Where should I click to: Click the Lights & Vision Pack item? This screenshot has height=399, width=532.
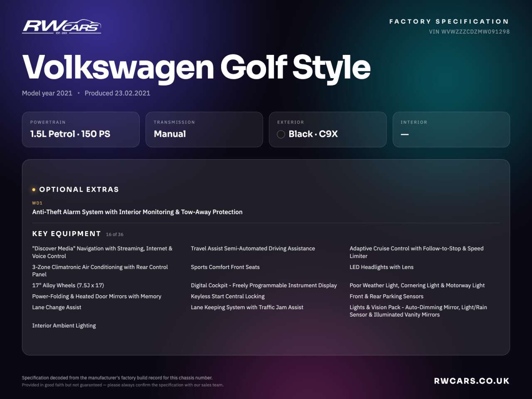[418, 311]
